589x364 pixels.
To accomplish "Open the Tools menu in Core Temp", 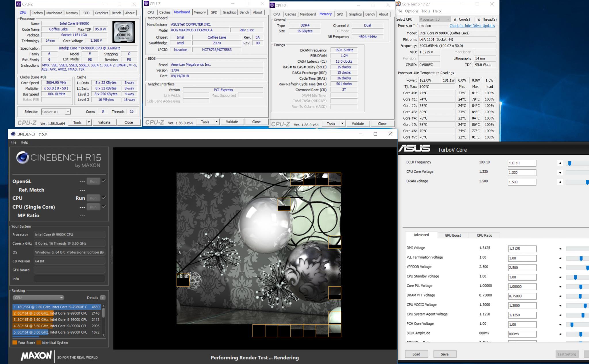I will pos(426,11).
